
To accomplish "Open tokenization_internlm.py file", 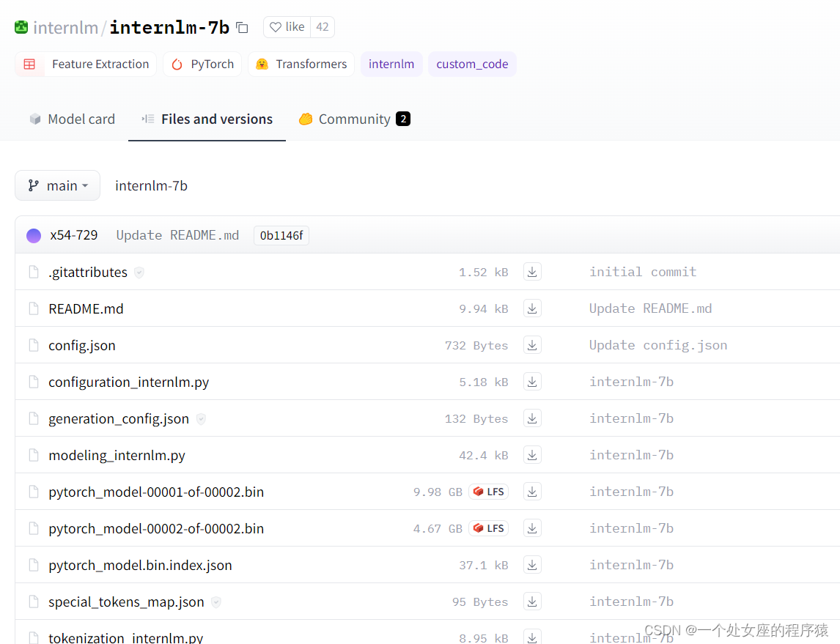I will tap(125, 637).
